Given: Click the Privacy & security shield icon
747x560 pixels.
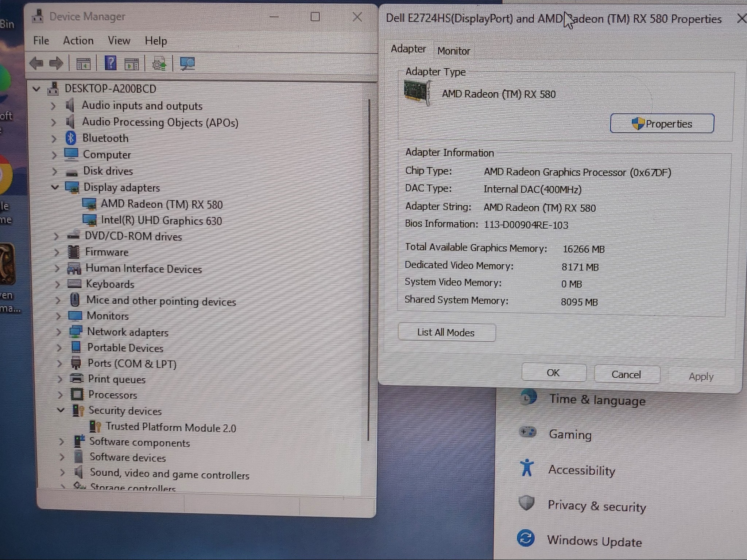Looking at the screenshot, I should 527,503.
